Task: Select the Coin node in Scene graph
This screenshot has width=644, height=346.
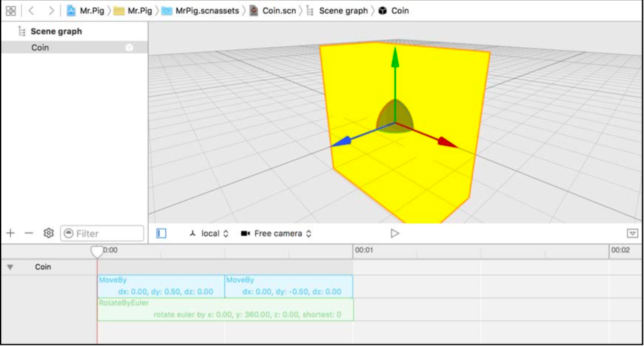Action: point(74,48)
